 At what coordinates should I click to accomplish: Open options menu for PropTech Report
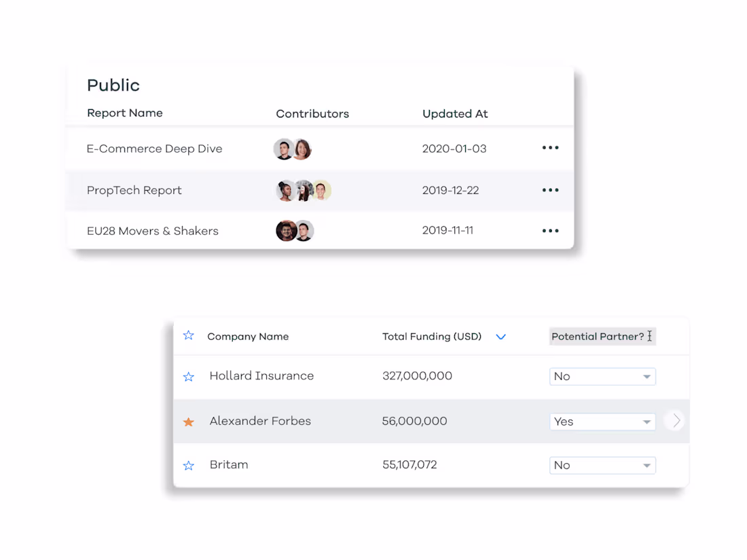tap(550, 190)
